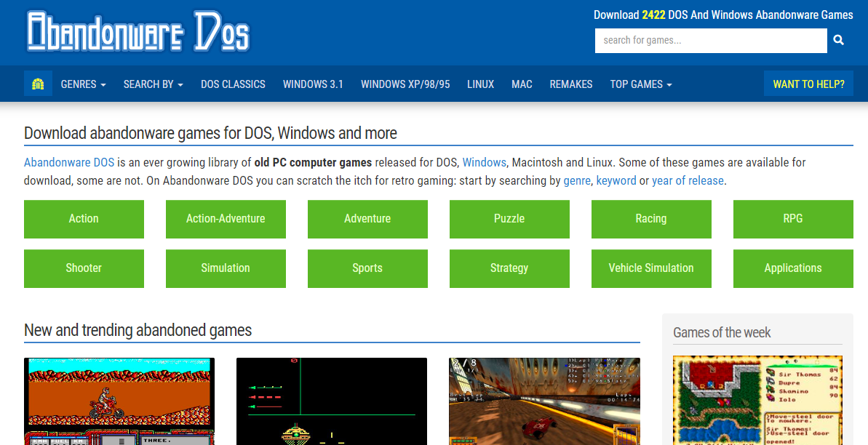Open the year of release link
Viewport: 868px width, 445px height.
[x=688, y=181]
